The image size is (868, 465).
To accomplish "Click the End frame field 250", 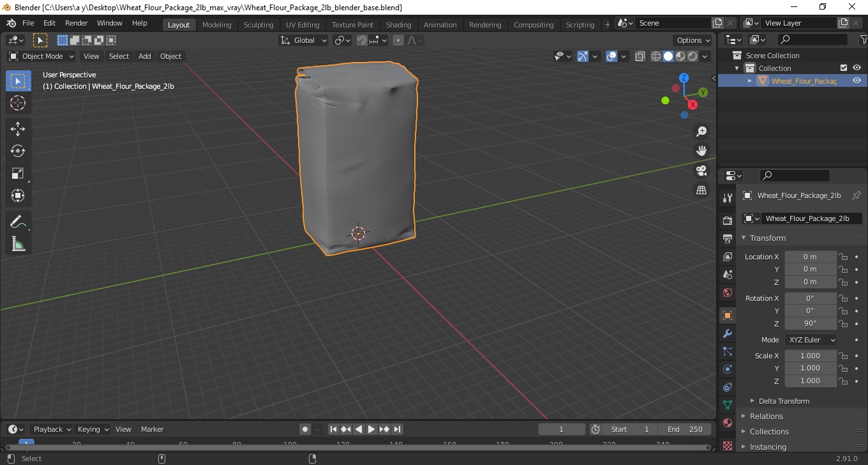I will pyautogui.click(x=685, y=429).
